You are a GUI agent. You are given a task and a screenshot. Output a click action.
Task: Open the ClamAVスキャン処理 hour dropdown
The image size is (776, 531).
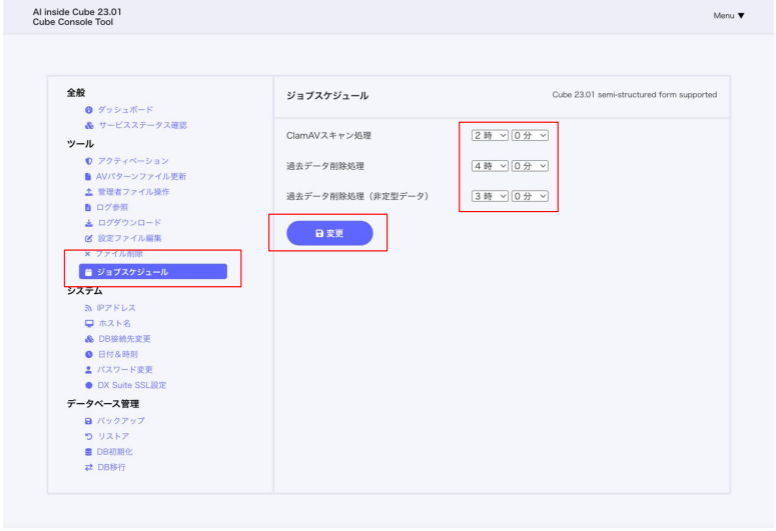[x=490, y=135]
